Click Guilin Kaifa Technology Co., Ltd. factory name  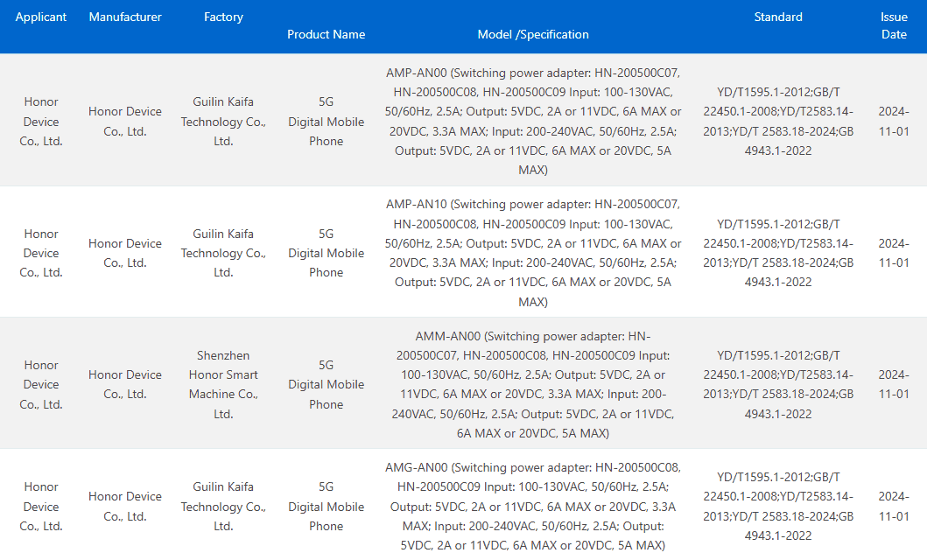pyautogui.click(x=223, y=122)
